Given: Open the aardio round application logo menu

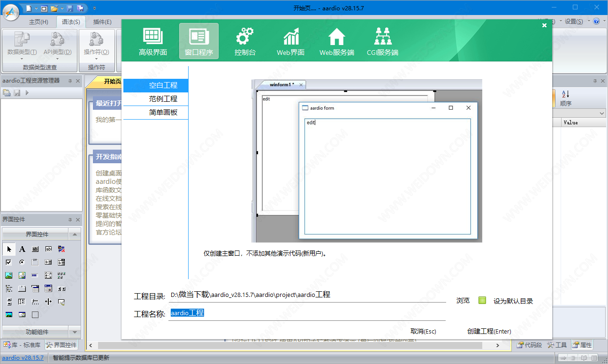Looking at the screenshot, I should 10,11.
